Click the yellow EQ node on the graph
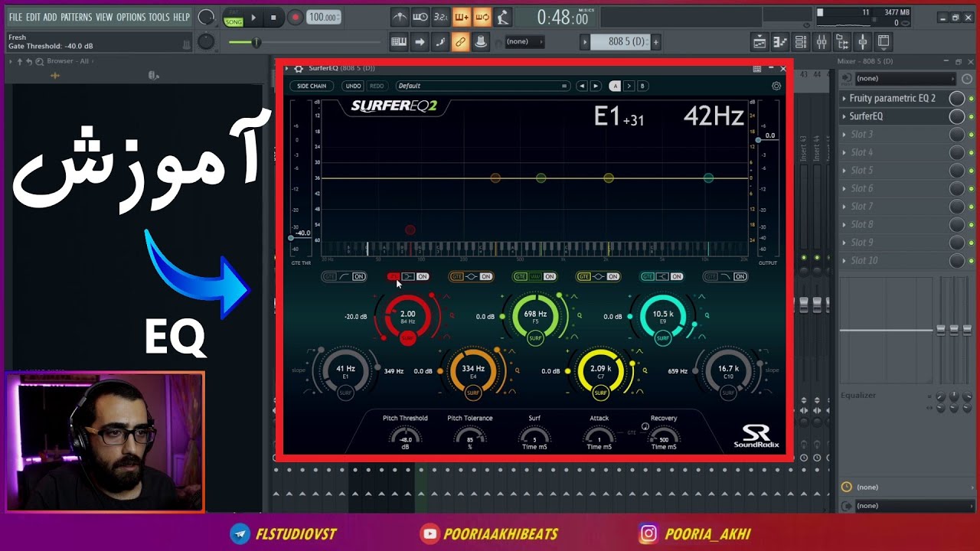The image size is (980, 551). coord(609,178)
